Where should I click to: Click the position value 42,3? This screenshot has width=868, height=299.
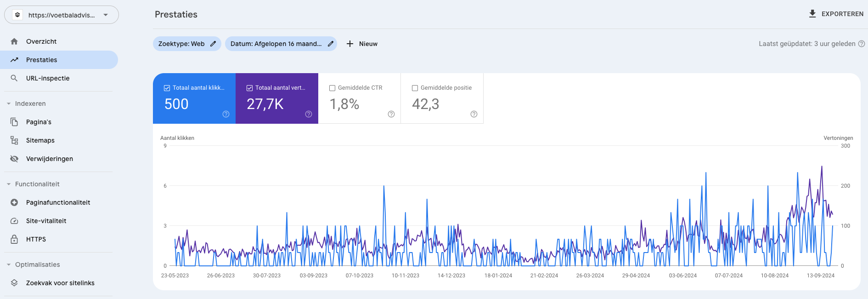tap(426, 104)
